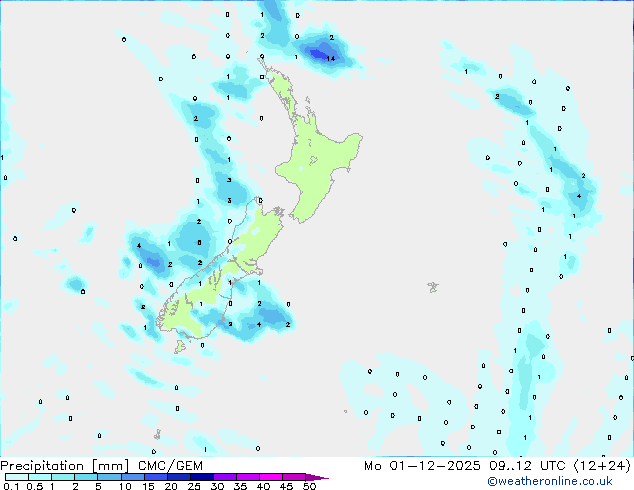Click the "10" legend tick label
The height and width of the screenshot is (490, 634).
125,486
